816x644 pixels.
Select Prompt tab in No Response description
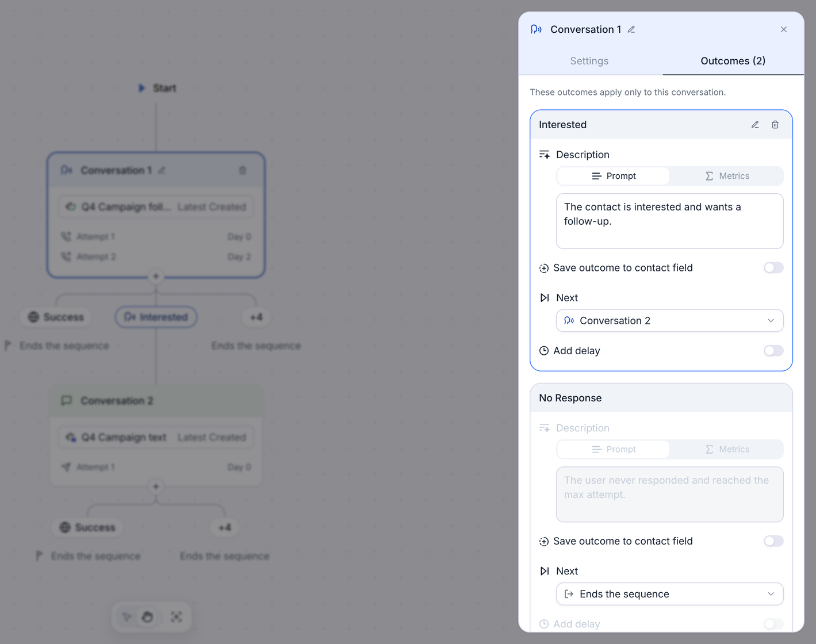click(614, 449)
